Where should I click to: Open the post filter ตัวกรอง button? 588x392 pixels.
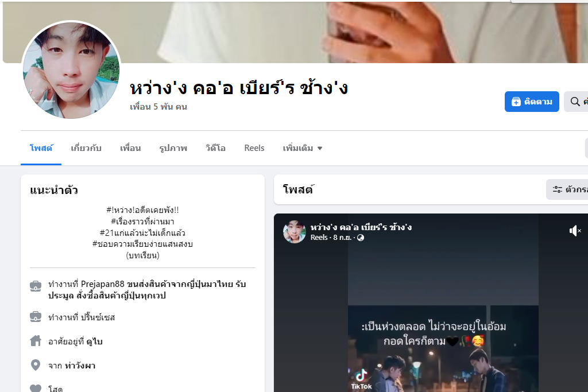point(567,189)
